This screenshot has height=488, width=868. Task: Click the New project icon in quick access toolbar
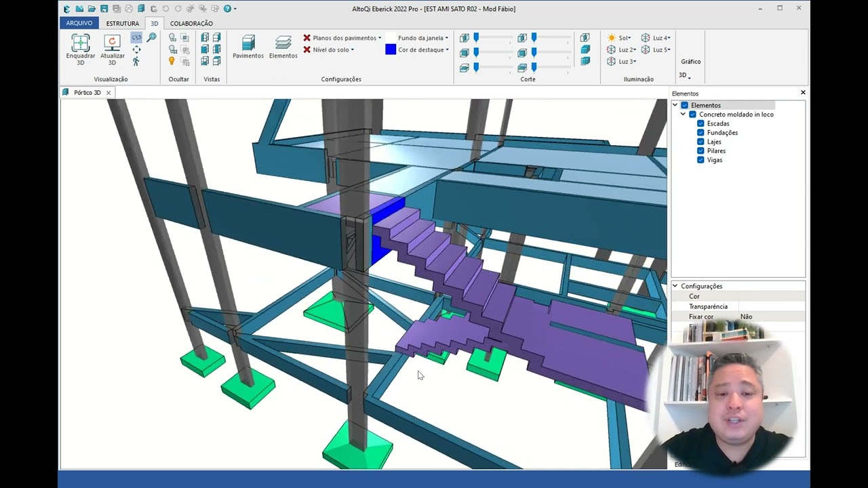click(79, 9)
